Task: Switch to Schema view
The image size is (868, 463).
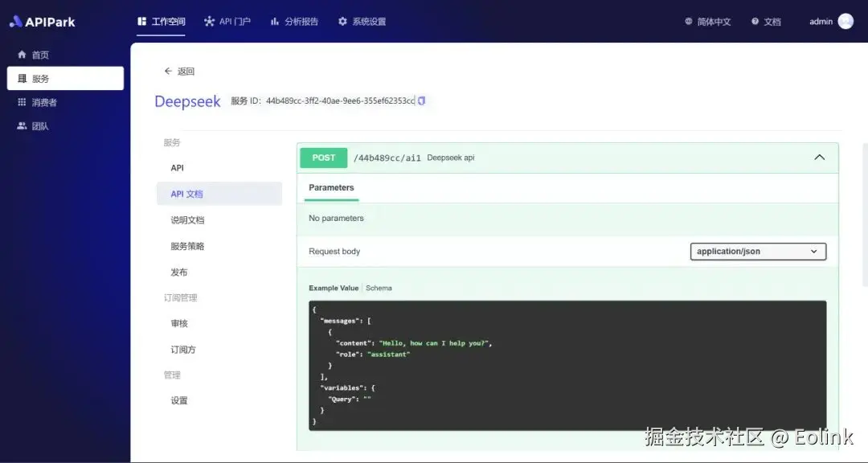Action: pos(379,287)
